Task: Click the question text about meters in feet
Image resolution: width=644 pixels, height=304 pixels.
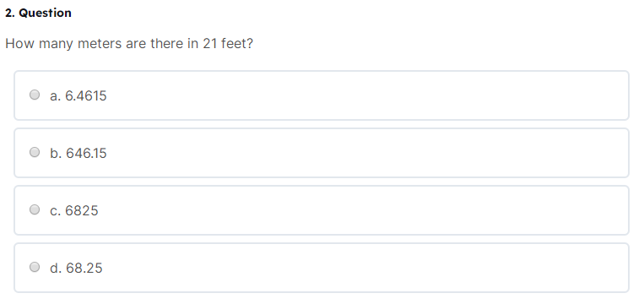Action: click(129, 44)
